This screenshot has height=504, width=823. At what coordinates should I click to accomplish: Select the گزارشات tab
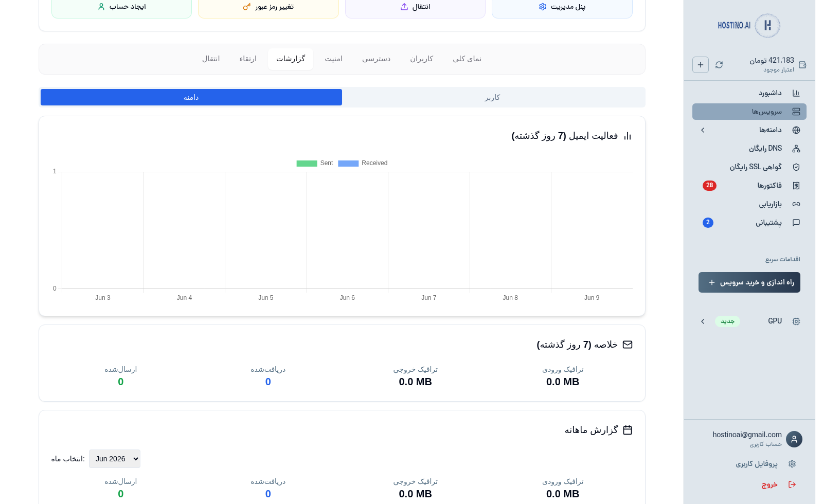291,59
